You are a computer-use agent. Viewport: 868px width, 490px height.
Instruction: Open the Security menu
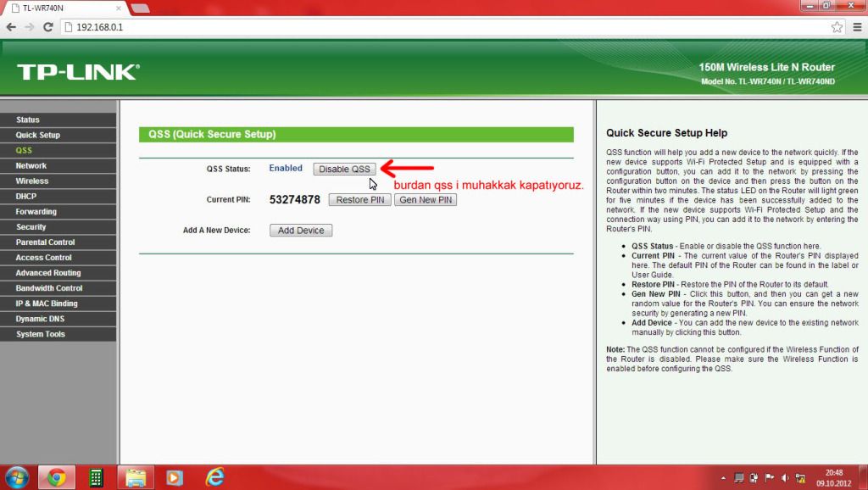(x=58, y=227)
